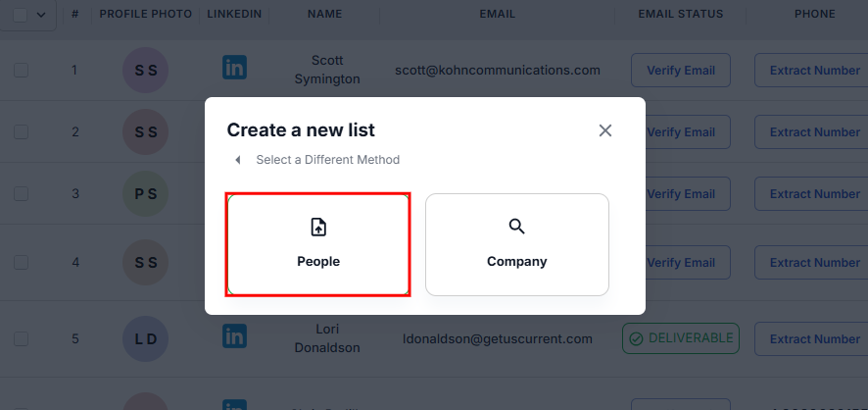Click the EMAIL STATUS column header
This screenshot has width=868, height=410.
point(680,15)
